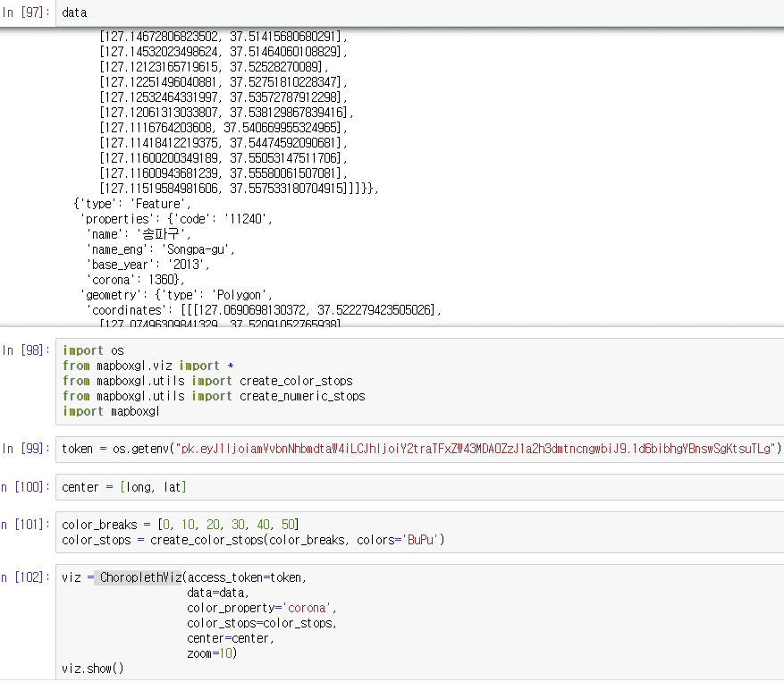Click the 'Songpa-gu' name_eng output line
Viewport: 784px width, 682px height.
[161, 249]
